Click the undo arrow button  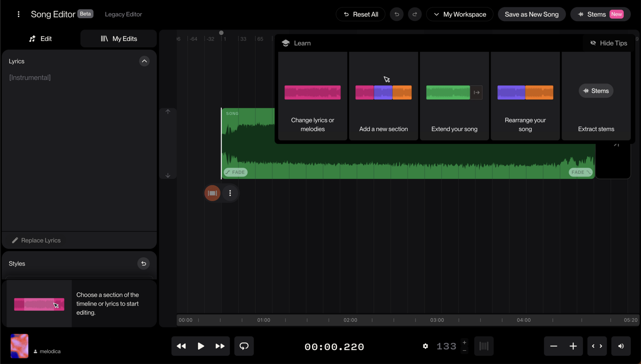[x=396, y=14]
